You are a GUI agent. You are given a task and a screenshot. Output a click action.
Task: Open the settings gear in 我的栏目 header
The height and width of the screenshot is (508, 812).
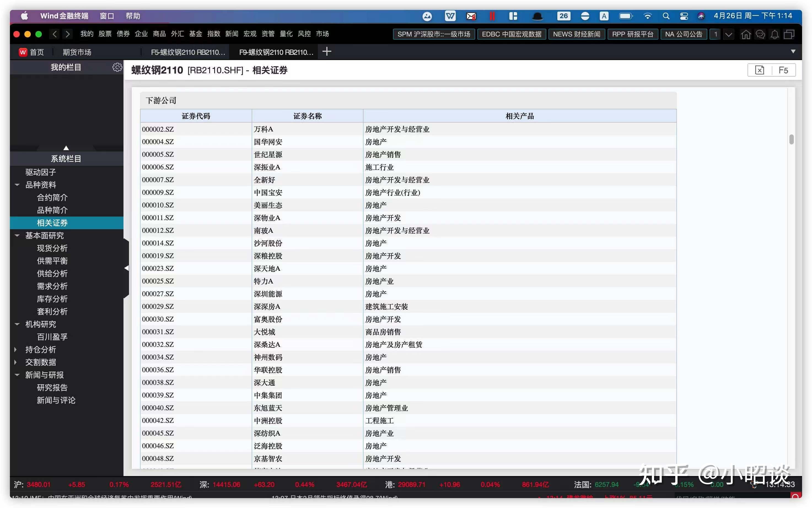(117, 67)
